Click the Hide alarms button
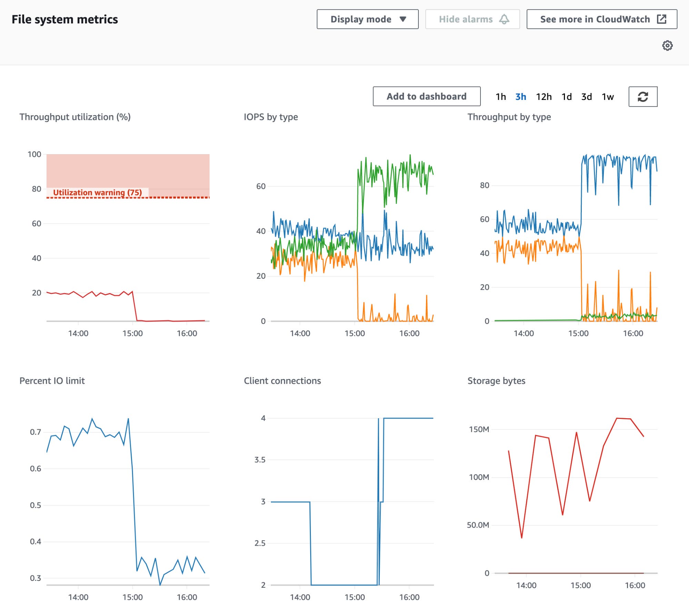The height and width of the screenshot is (616, 689). 472,19
